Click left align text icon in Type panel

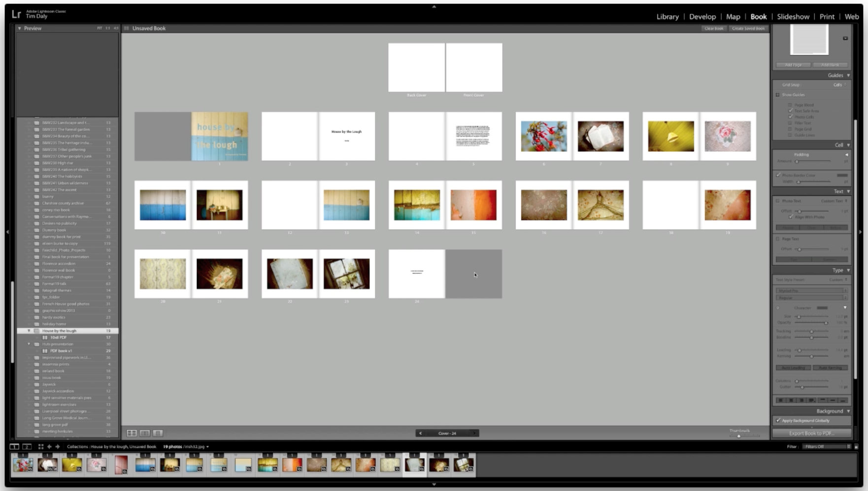[782, 400]
